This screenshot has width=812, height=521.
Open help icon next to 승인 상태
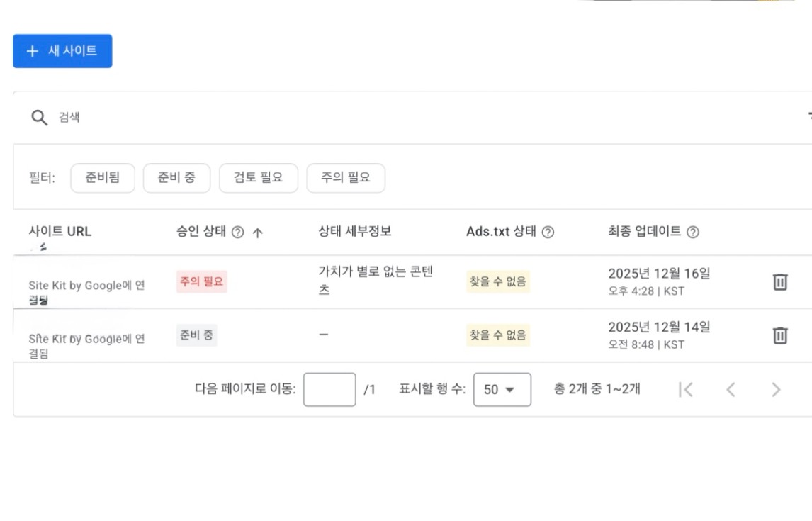238,233
